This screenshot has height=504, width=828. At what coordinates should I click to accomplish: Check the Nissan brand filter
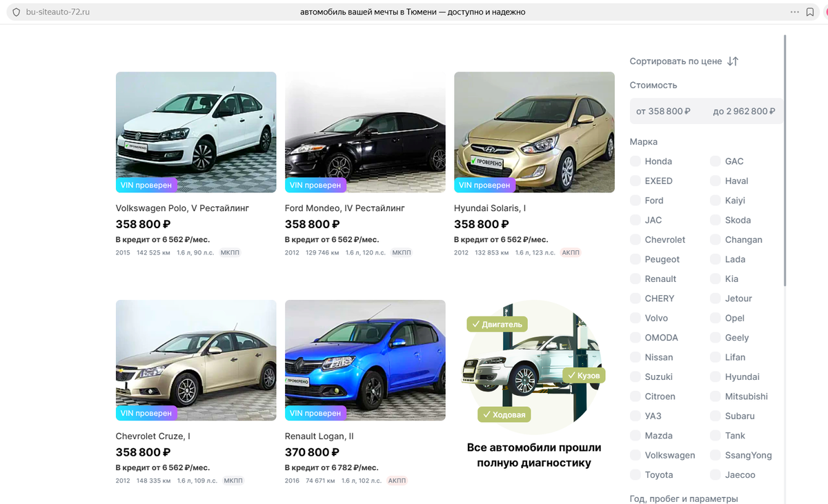[x=635, y=357]
